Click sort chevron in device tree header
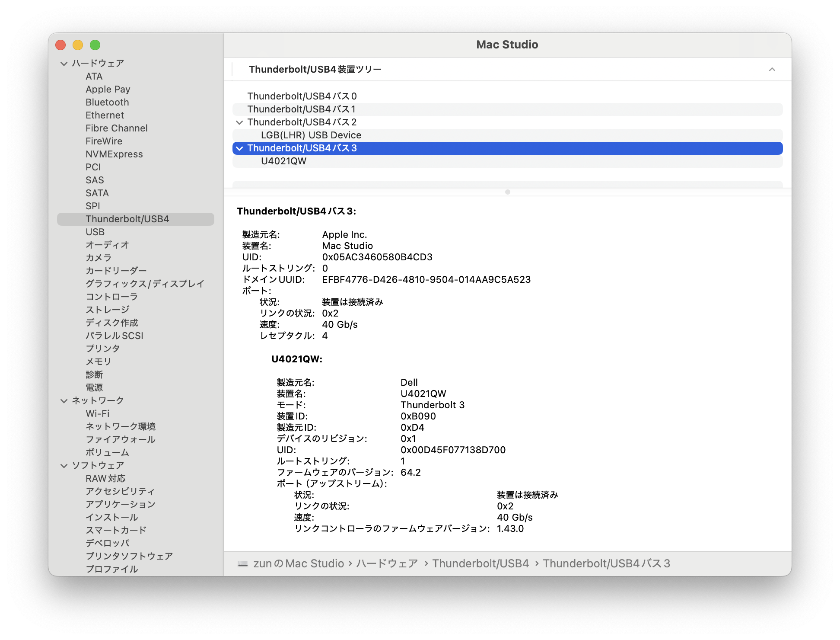This screenshot has width=840, height=640. click(772, 70)
